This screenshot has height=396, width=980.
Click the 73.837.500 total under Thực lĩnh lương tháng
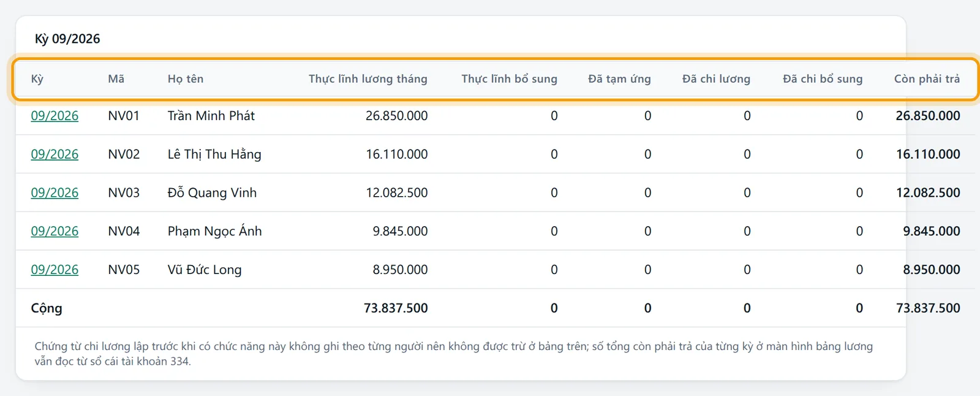396,308
